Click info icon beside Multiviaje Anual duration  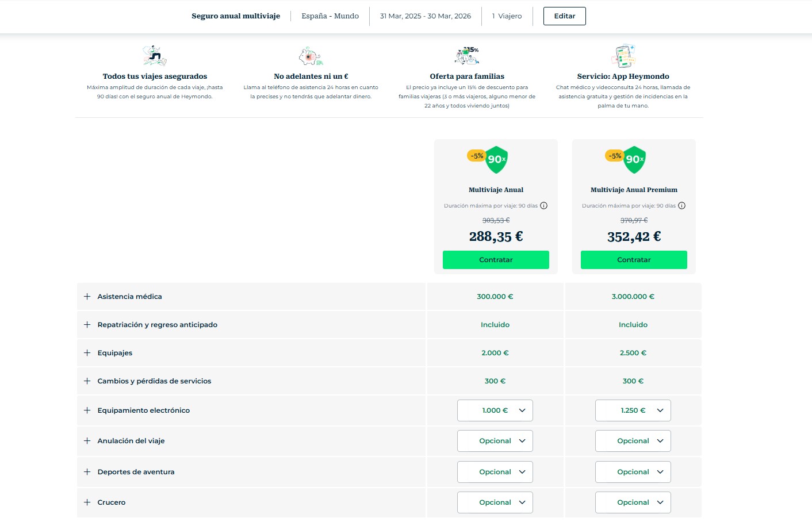(543, 206)
